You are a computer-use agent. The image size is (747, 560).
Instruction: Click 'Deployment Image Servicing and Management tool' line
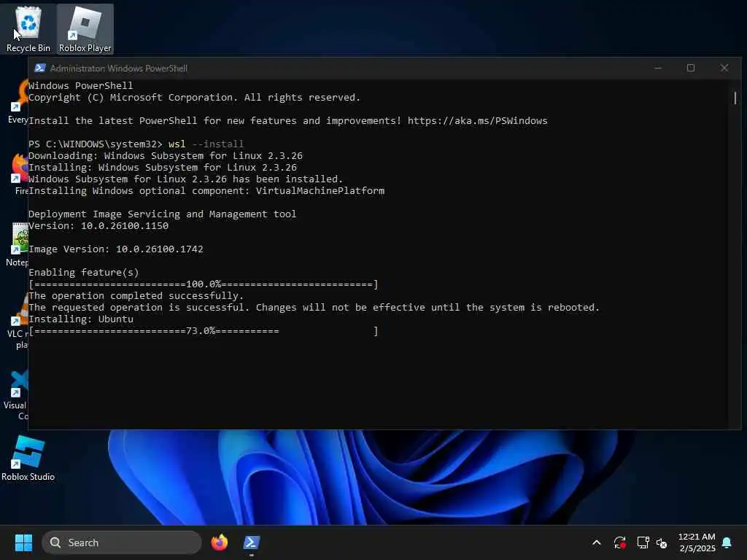click(163, 214)
